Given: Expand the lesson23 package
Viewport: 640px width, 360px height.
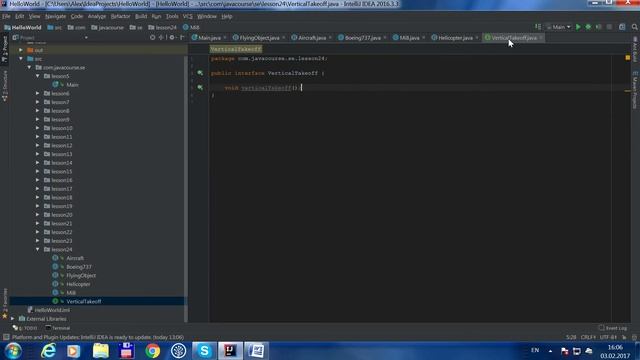Looking at the screenshot, I should coord(38,241).
